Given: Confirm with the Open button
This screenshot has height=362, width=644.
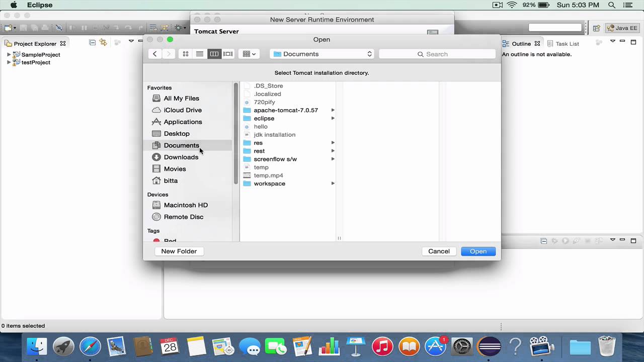Looking at the screenshot, I should (478, 251).
